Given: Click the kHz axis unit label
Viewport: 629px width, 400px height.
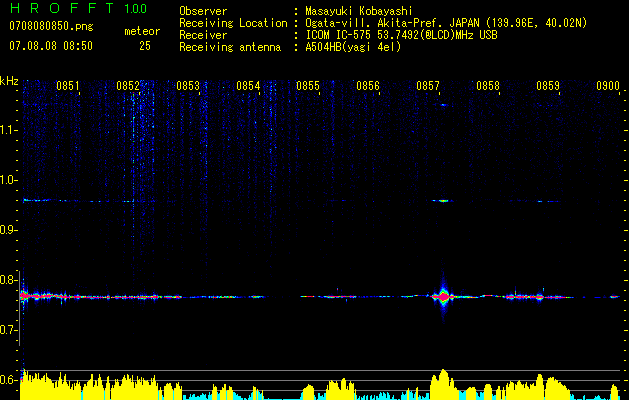Looking at the screenshot, I should (x=9, y=81).
